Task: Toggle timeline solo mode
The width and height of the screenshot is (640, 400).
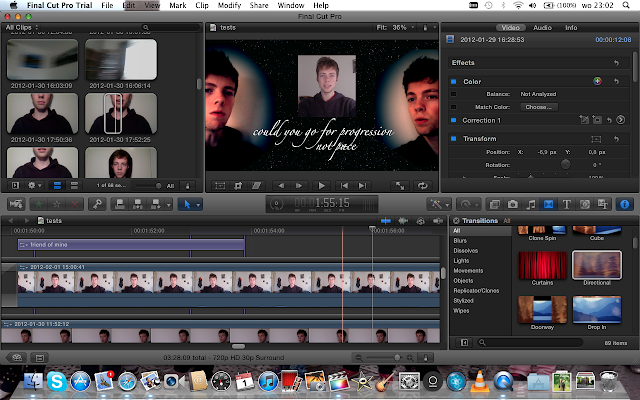Action: [420, 221]
